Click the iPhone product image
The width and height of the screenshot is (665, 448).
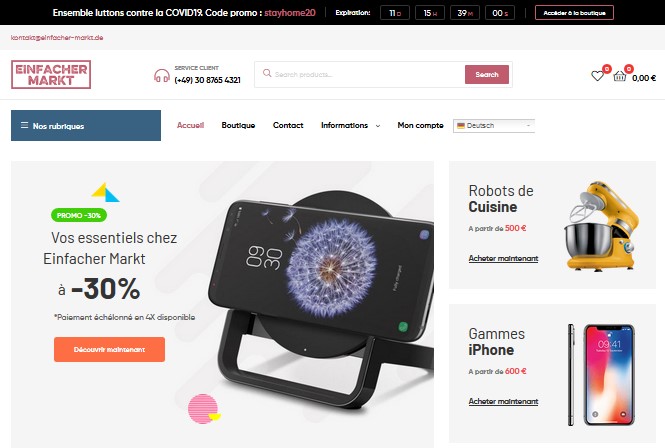601,375
